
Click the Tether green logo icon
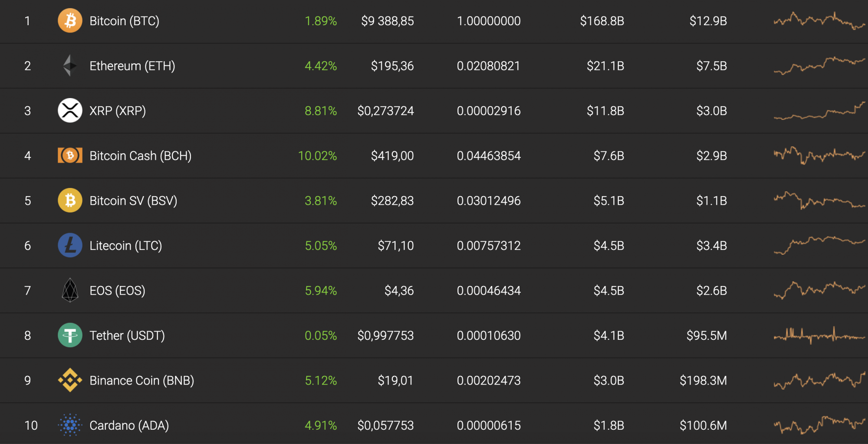[70, 335]
